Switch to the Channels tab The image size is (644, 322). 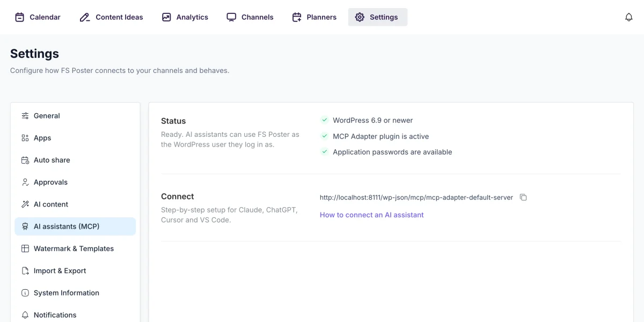point(250,17)
